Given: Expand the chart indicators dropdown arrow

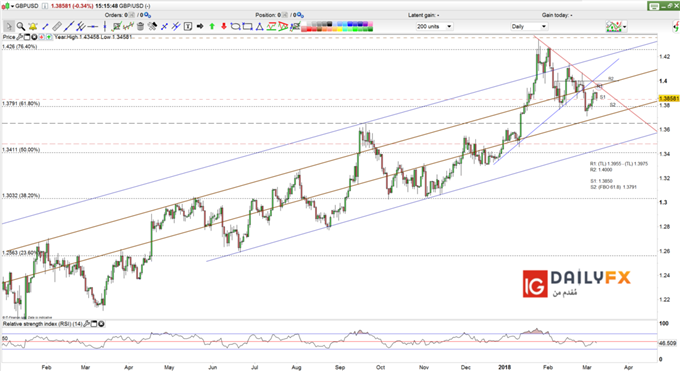Looking at the screenshot, I should point(624,27).
